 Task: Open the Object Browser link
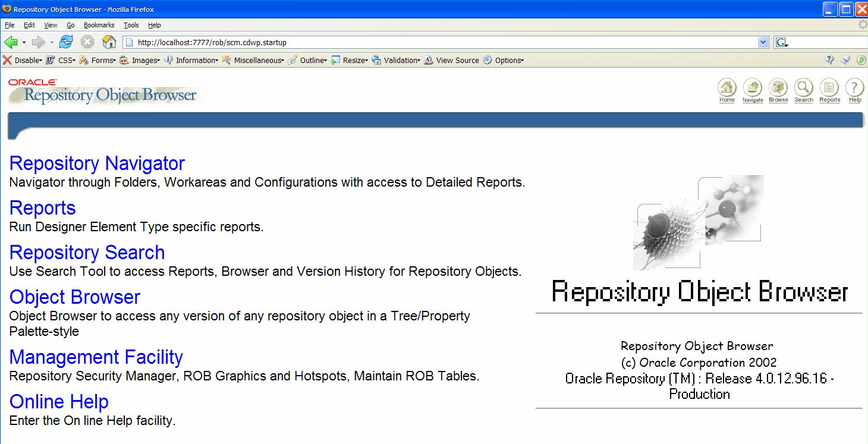point(74,297)
